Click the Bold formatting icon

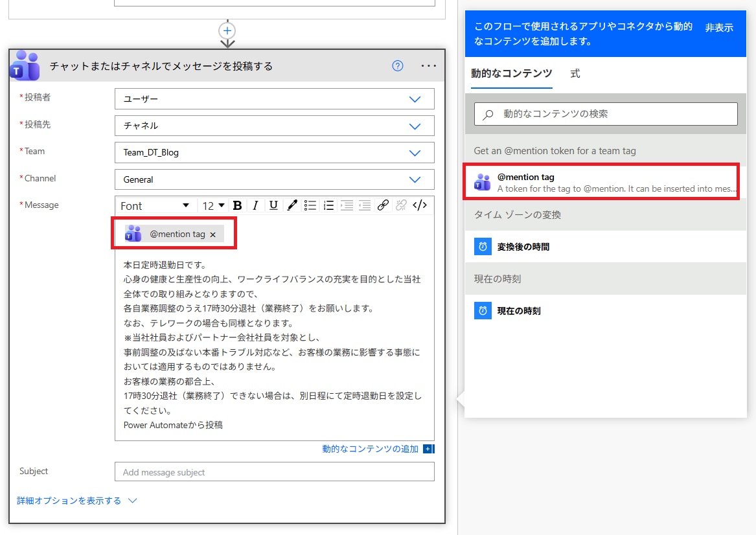pos(237,205)
